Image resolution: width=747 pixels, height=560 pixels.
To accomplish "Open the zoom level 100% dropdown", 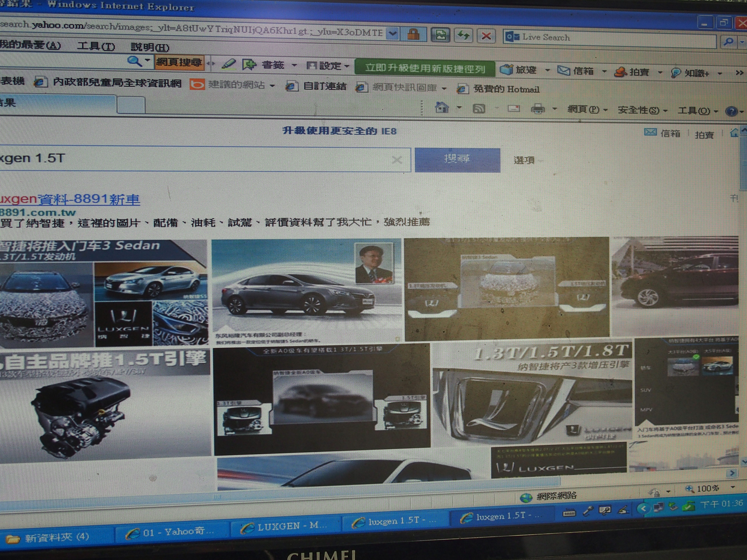I will (x=733, y=487).
